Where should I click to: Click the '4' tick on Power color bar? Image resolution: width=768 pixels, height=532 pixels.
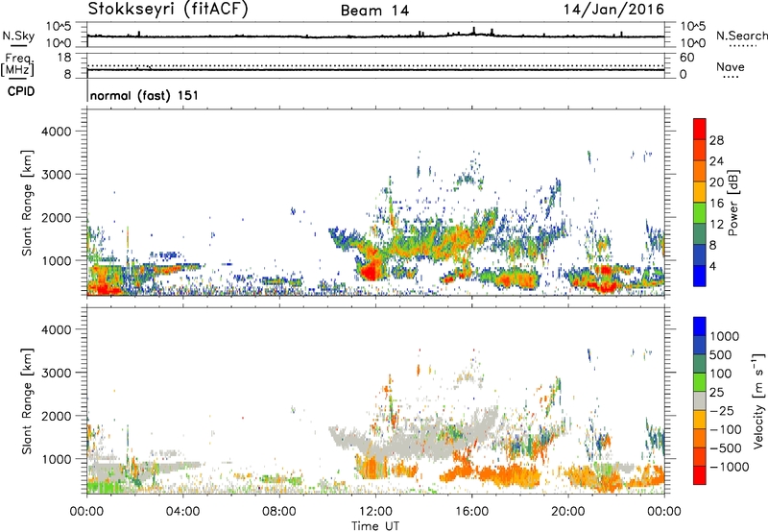712,266
